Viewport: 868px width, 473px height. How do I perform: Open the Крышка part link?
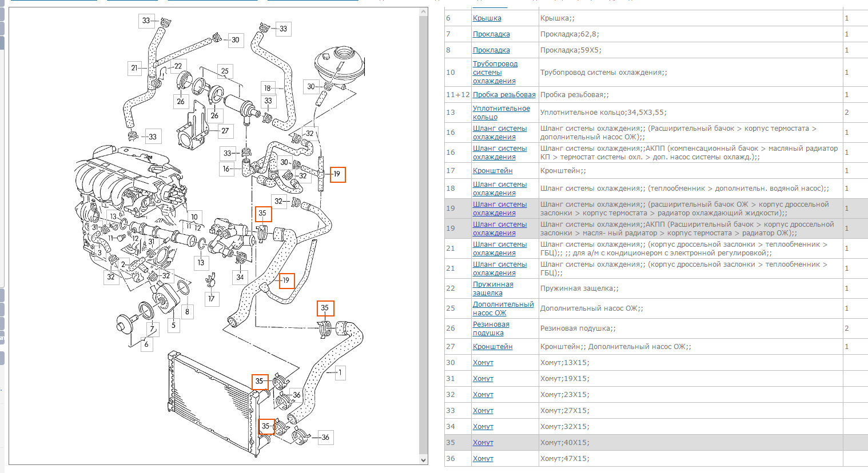pyautogui.click(x=487, y=18)
